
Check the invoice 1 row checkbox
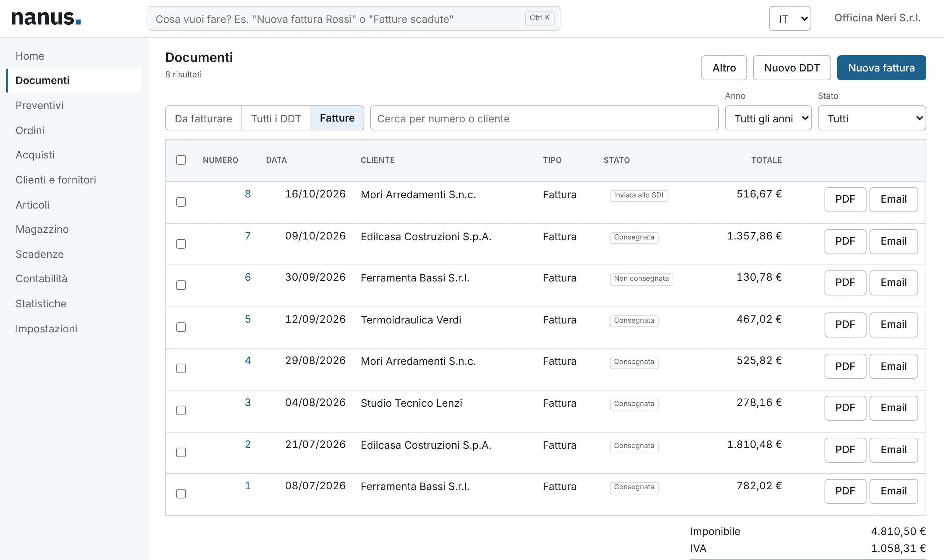point(181,493)
